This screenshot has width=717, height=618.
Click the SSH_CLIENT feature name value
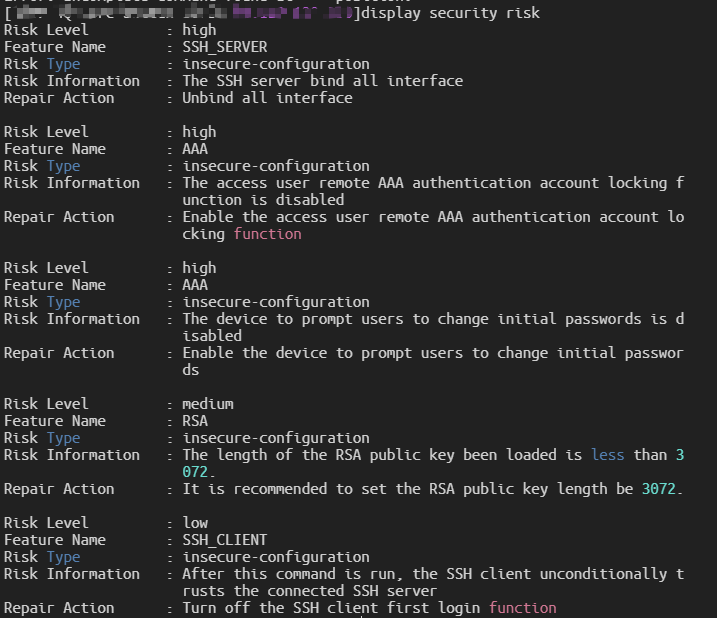click(x=224, y=540)
